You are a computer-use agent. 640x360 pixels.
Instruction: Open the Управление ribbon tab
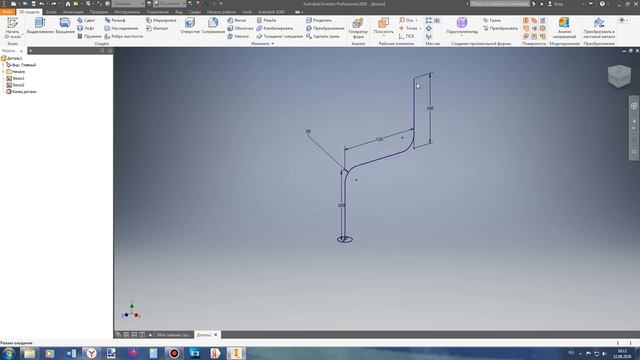coord(158,12)
